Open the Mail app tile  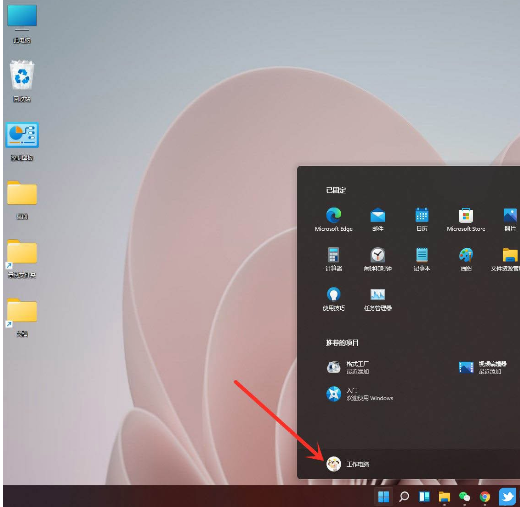pyautogui.click(x=378, y=219)
